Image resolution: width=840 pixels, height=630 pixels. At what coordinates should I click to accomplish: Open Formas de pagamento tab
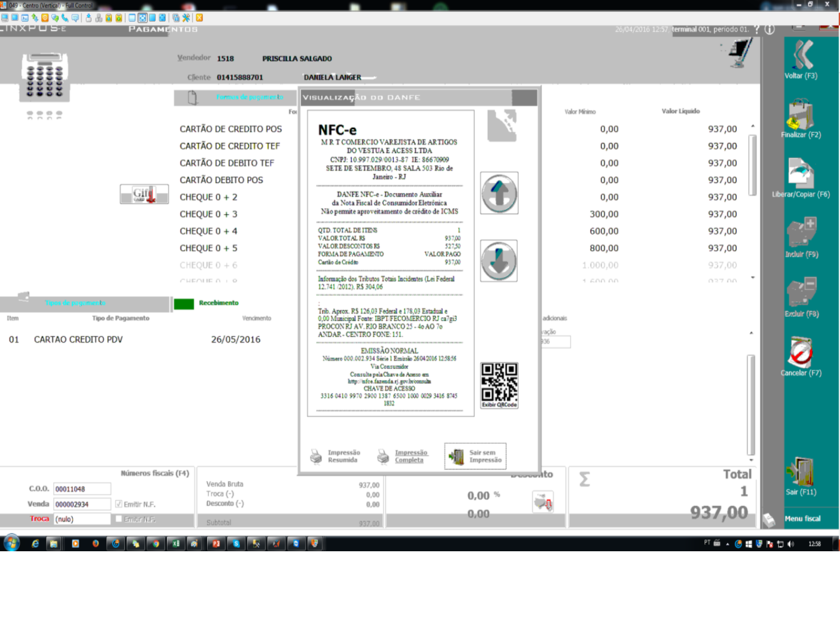point(250,97)
